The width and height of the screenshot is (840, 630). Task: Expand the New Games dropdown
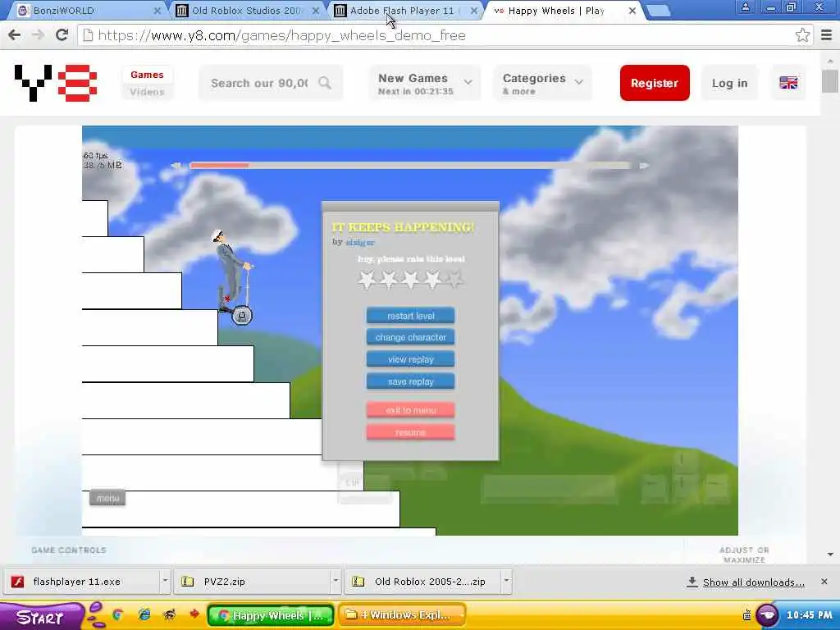[x=424, y=83]
